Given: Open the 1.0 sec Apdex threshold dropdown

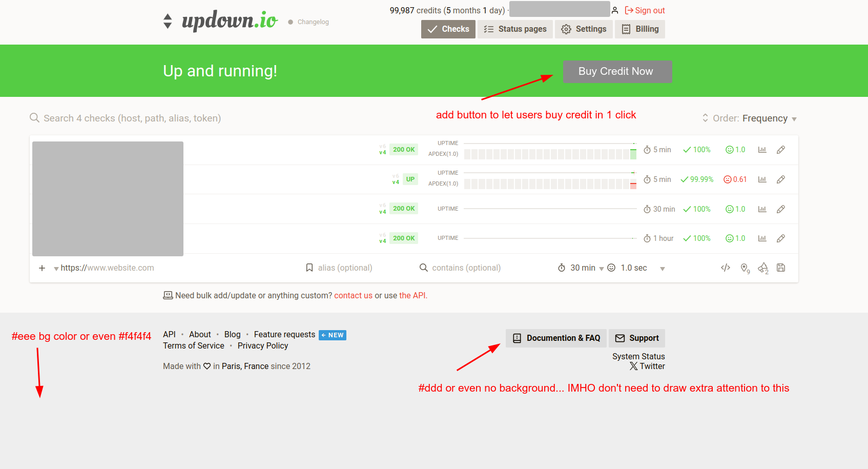Looking at the screenshot, I should 662,269.
